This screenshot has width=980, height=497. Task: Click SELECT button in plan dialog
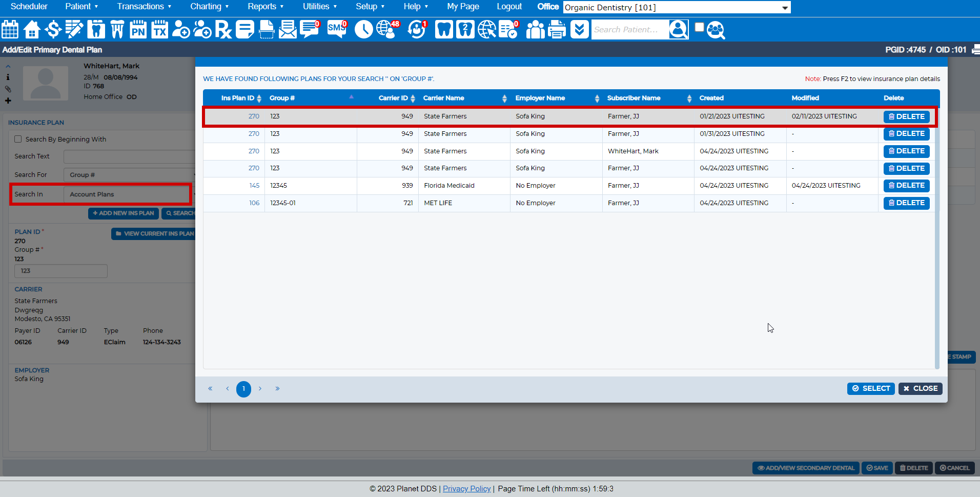pos(870,389)
